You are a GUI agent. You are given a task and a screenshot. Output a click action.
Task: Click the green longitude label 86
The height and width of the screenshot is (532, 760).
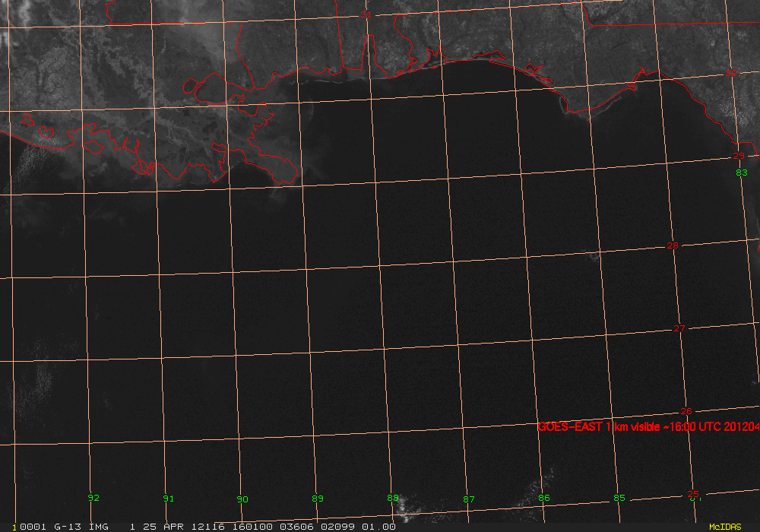(x=544, y=498)
